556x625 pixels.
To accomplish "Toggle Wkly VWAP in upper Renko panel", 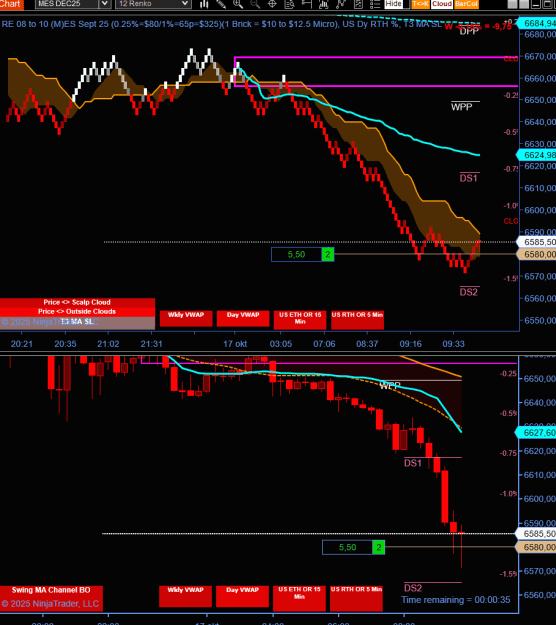I will click(x=186, y=318).
